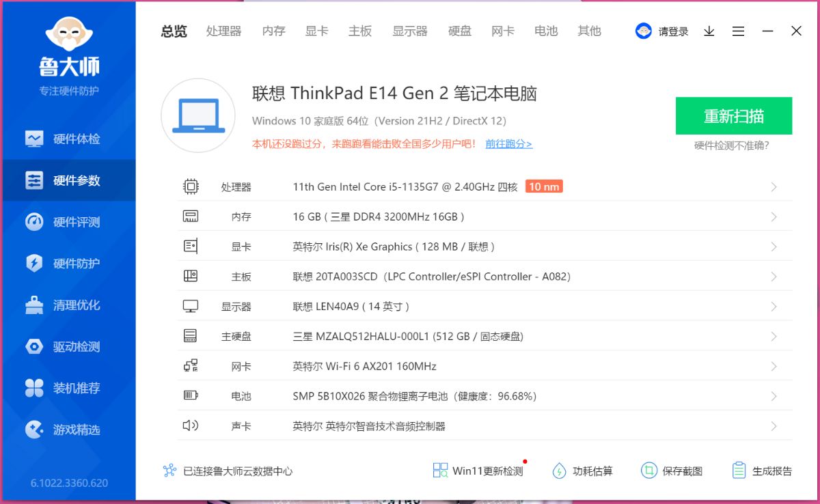Click the 硬件检测不准确? link
The image size is (820, 504).
(732, 145)
